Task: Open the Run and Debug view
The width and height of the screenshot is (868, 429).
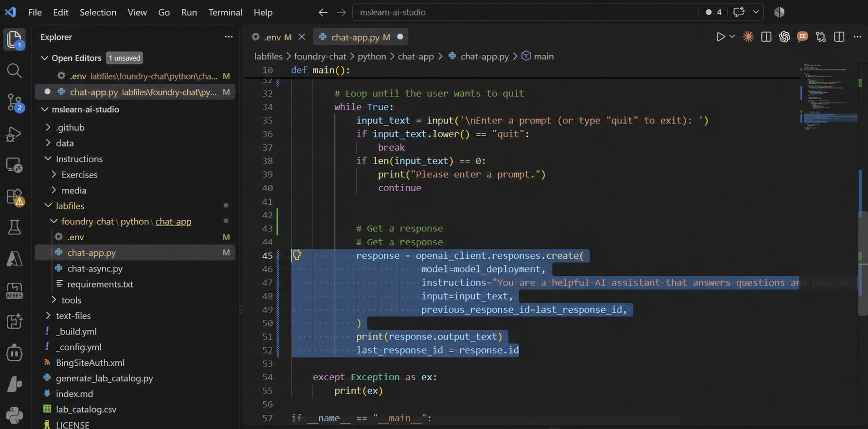Action: point(15,134)
